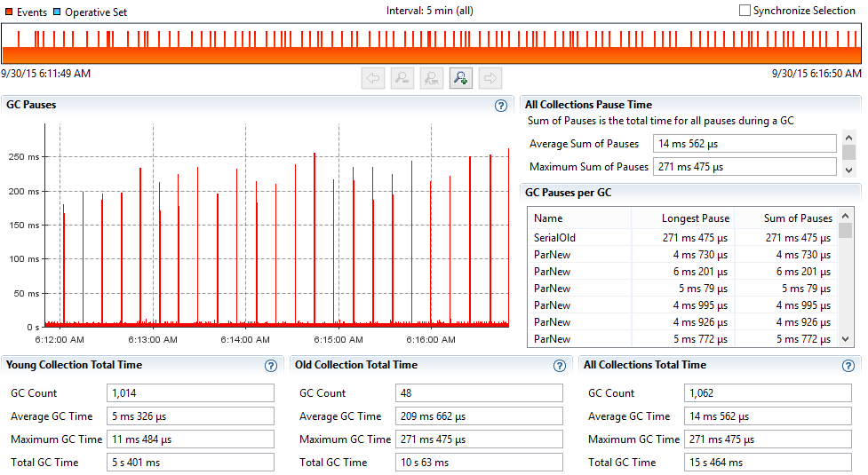This screenshot has height=475, width=868.
Task: Click the GC Pauses per GC section title
Action: click(x=568, y=193)
